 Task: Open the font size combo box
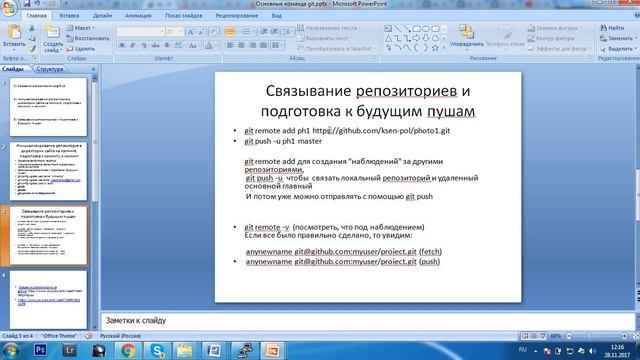[174, 32]
